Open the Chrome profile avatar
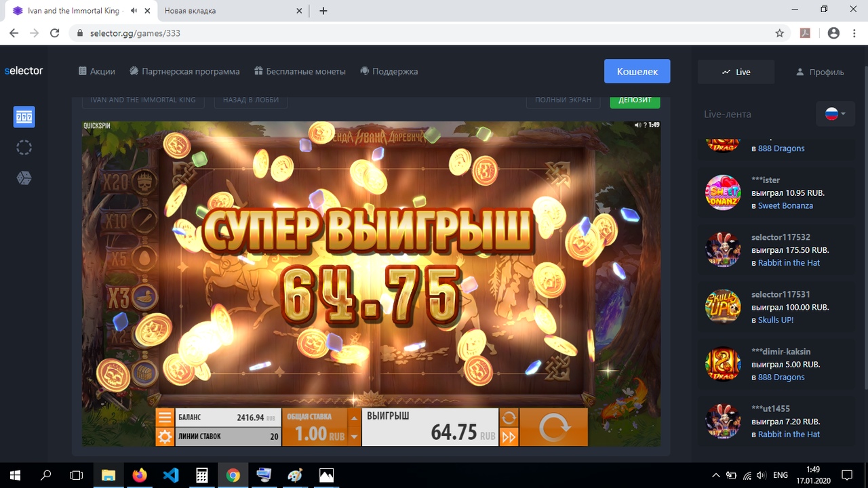 (x=833, y=33)
